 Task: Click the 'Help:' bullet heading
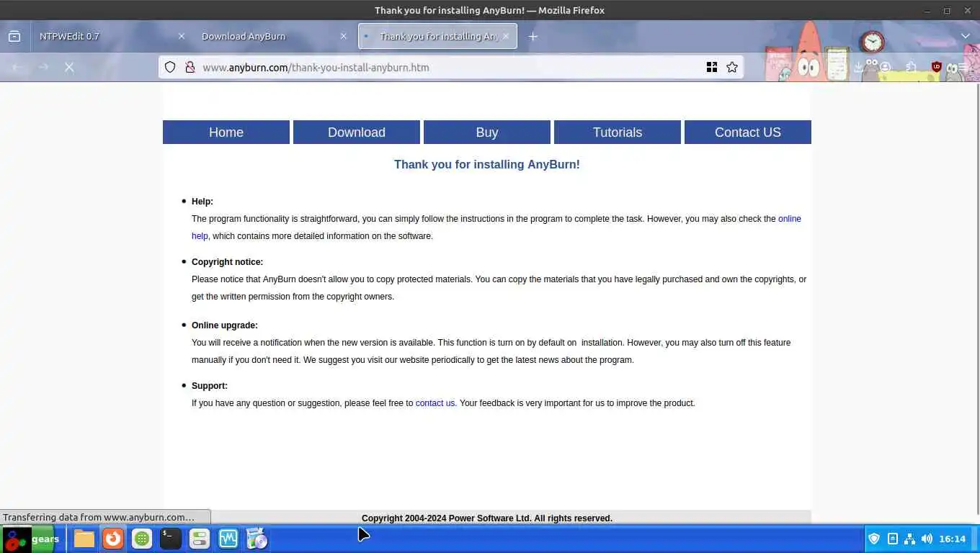(202, 202)
